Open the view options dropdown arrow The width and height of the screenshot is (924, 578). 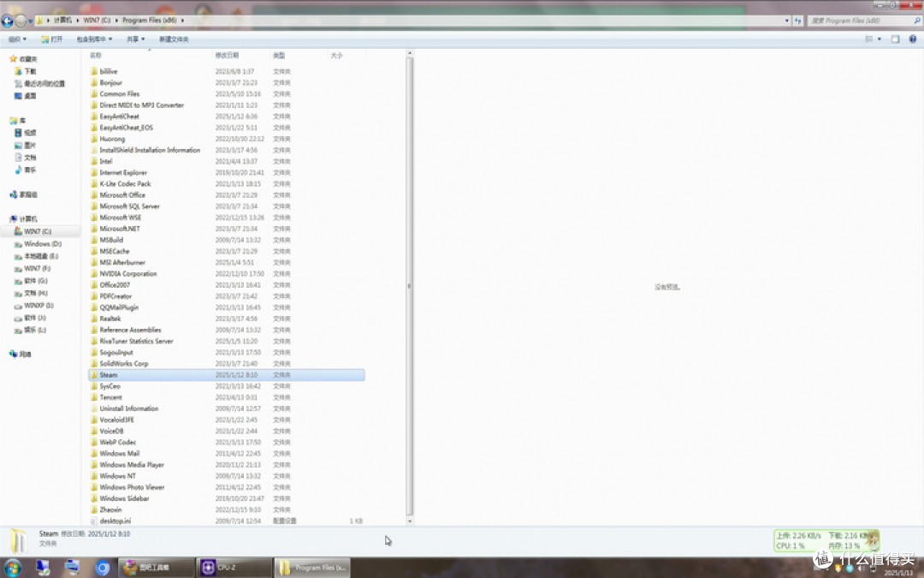[x=880, y=39]
